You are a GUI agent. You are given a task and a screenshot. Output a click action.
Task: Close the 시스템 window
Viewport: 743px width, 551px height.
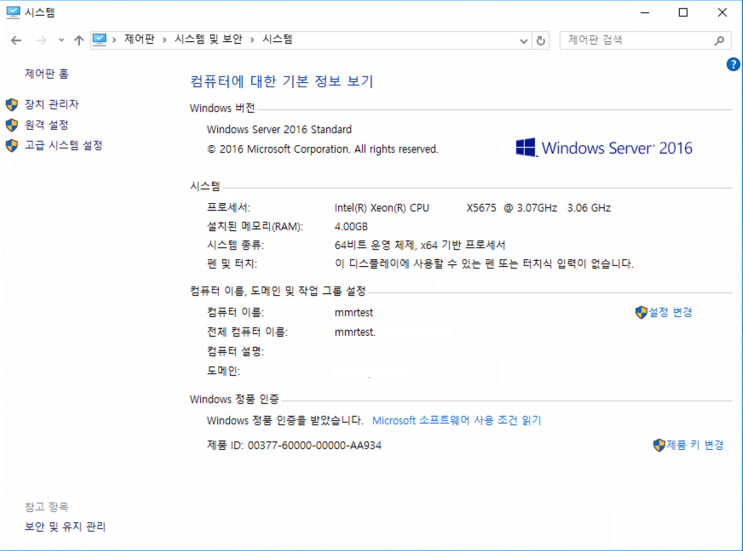tap(722, 13)
